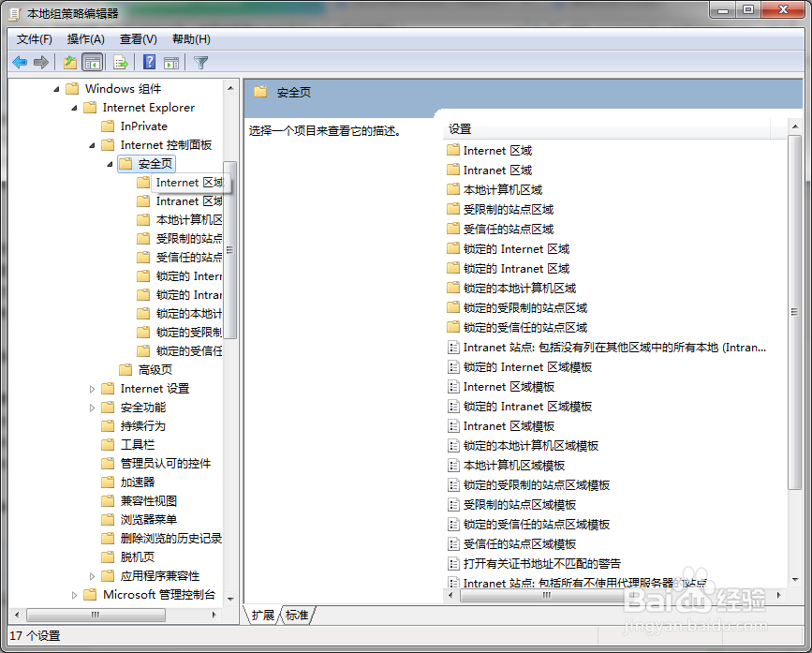Click policy icon for 打开有关证书地址不匹配的警告
The image size is (812, 653).
point(453,563)
